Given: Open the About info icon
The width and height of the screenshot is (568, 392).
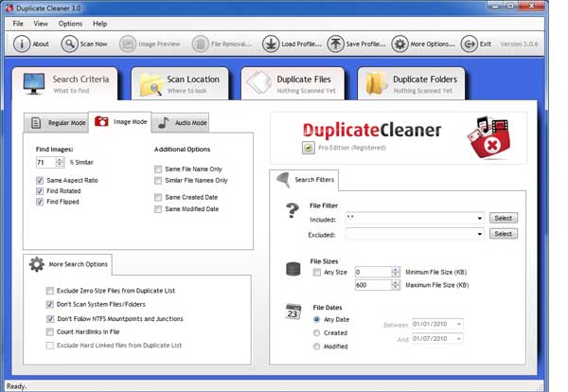Looking at the screenshot, I should click(22, 44).
